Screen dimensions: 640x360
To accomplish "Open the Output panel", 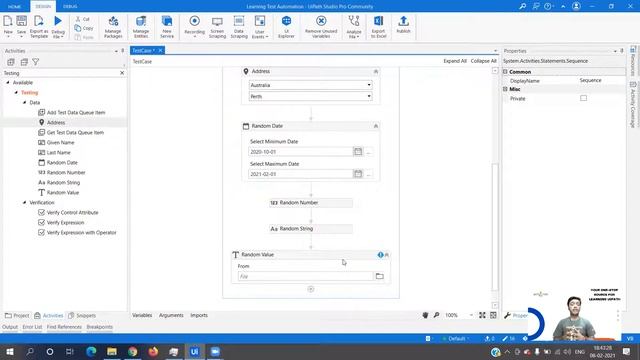I will pyautogui.click(x=10, y=327).
